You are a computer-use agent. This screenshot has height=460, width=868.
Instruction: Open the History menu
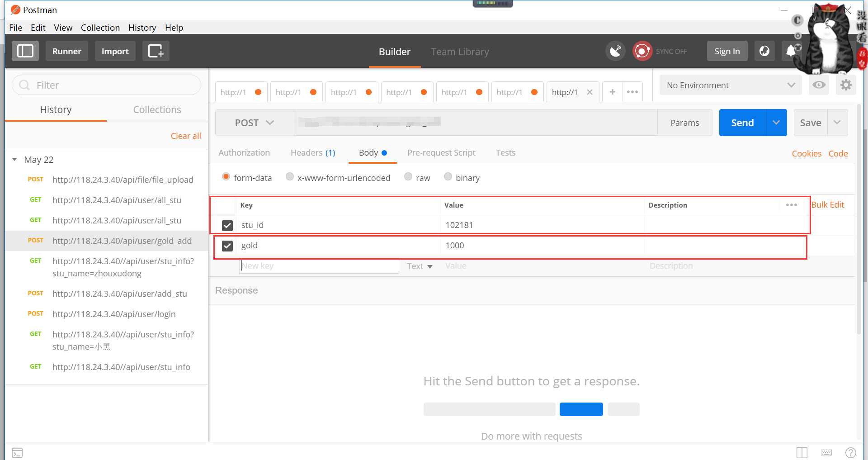point(142,28)
